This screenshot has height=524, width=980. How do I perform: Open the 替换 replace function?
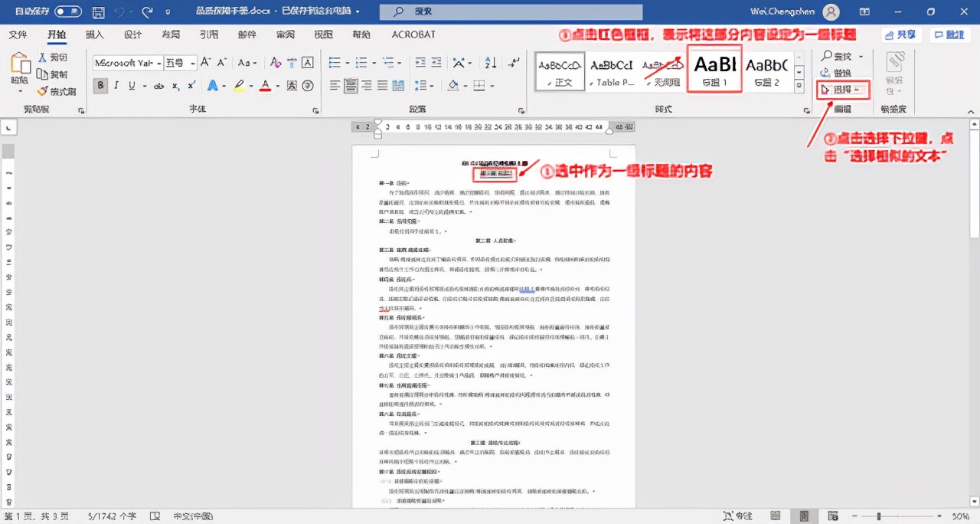(x=837, y=73)
